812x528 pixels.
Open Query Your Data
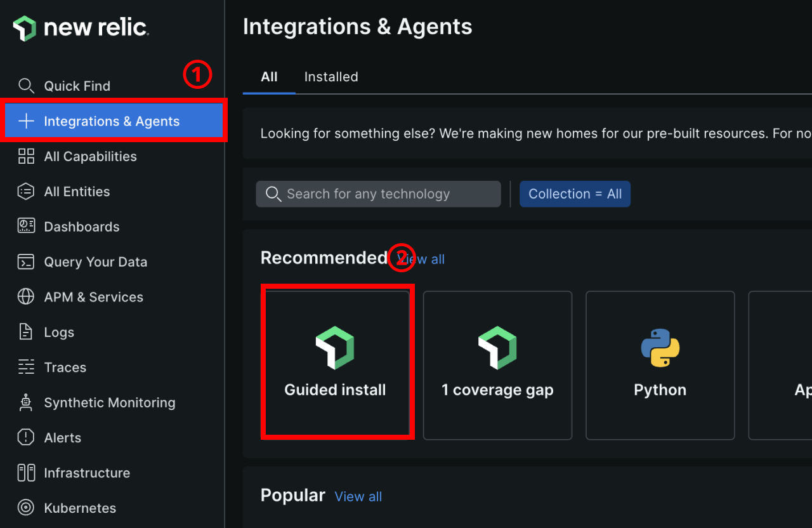coord(96,261)
